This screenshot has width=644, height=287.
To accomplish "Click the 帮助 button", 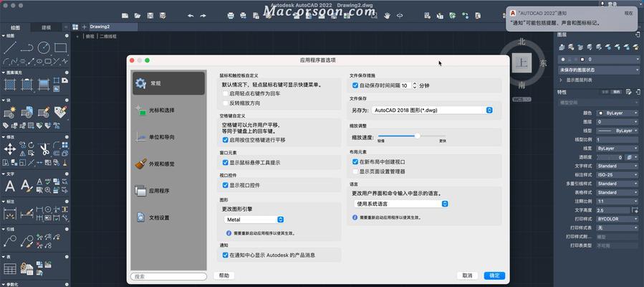I will pos(224,276).
